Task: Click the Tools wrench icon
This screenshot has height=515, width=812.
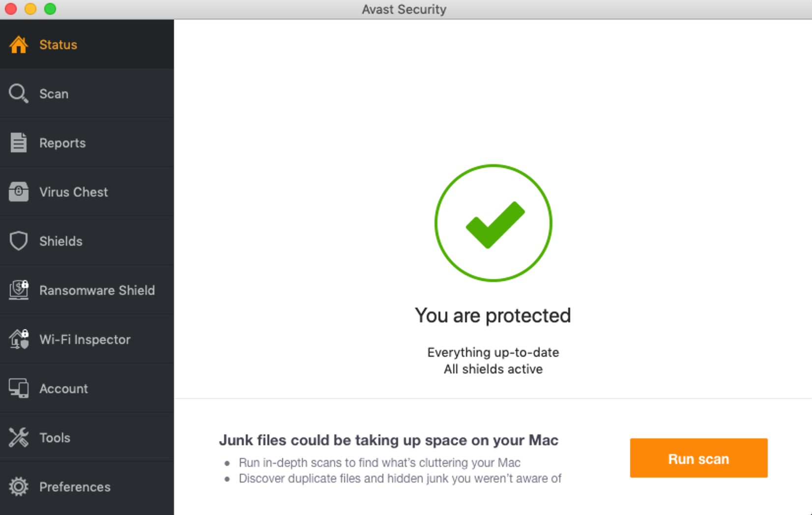Action: click(x=19, y=437)
